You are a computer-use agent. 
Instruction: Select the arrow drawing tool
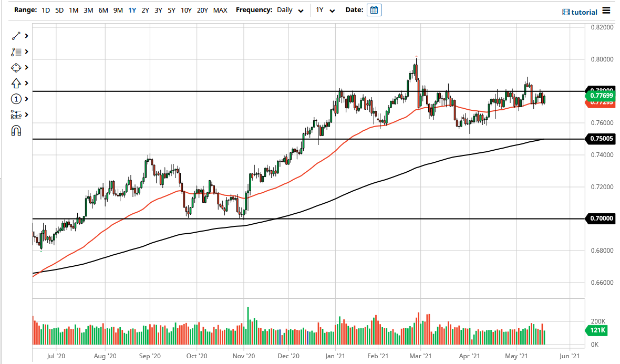pos(16,83)
